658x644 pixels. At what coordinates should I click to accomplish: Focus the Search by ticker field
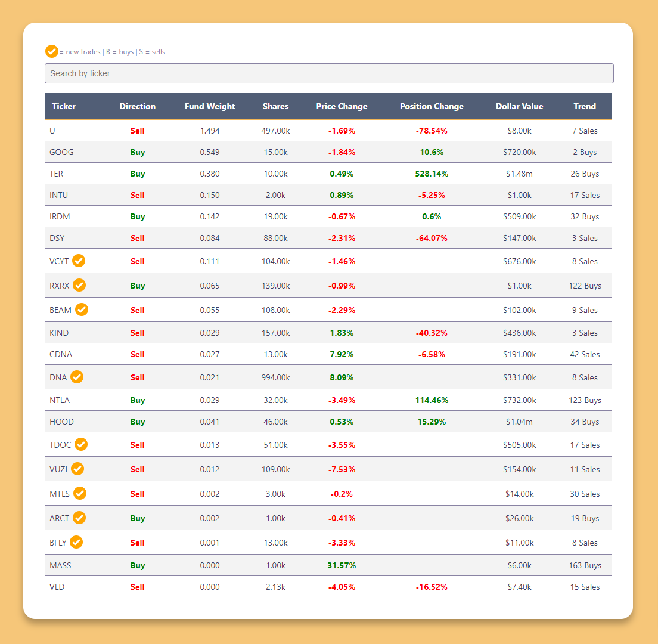[329, 73]
